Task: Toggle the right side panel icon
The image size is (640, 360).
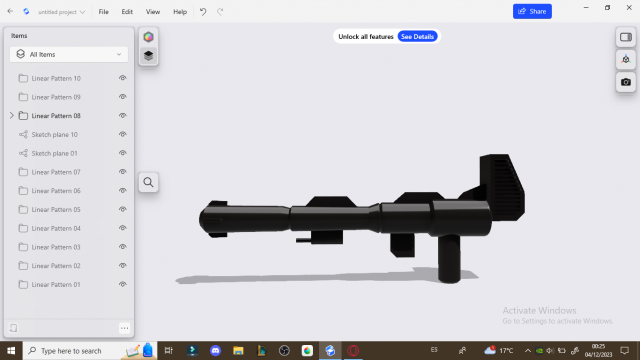Action: (626, 37)
